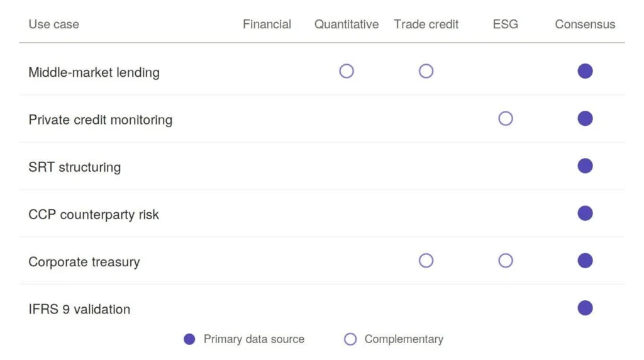Click the ESG circle for Private credit monitoring
The height and width of the screenshot is (360, 644).
506,118
